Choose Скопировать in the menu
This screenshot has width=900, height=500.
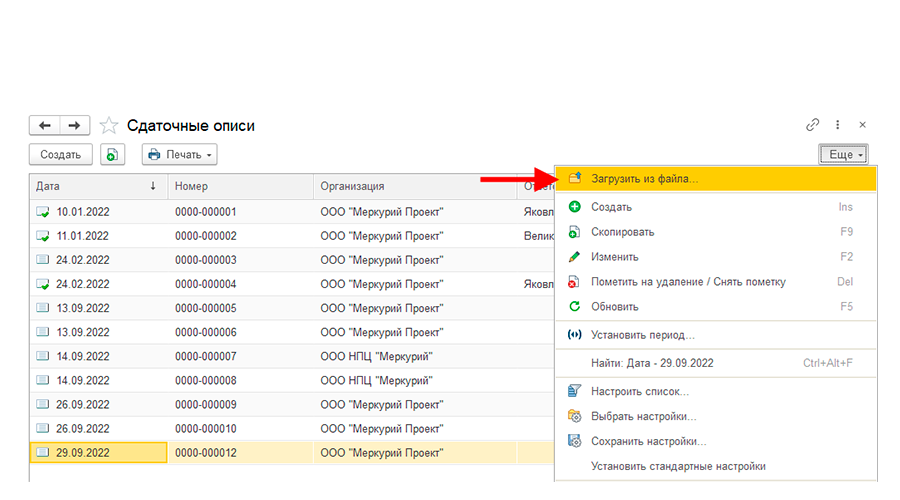point(715,232)
